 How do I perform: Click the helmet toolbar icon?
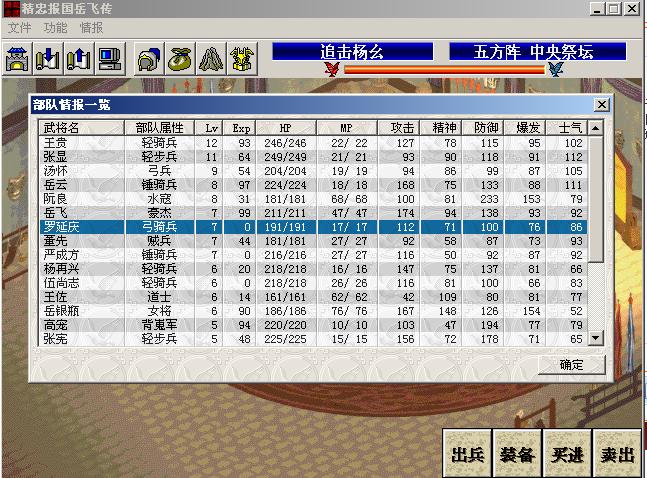149,59
